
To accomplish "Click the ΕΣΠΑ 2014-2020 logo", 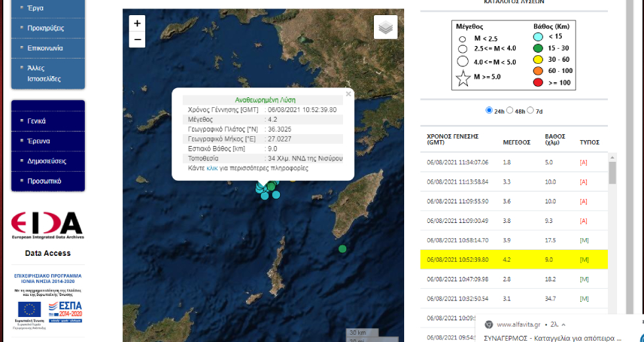I will pyautogui.click(x=65, y=312).
